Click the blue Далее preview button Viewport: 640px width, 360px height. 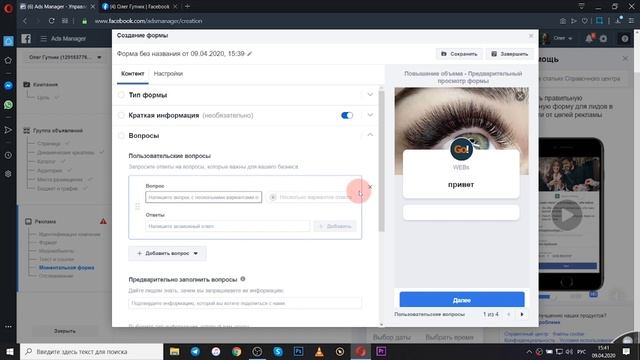pyautogui.click(x=462, y=300)
